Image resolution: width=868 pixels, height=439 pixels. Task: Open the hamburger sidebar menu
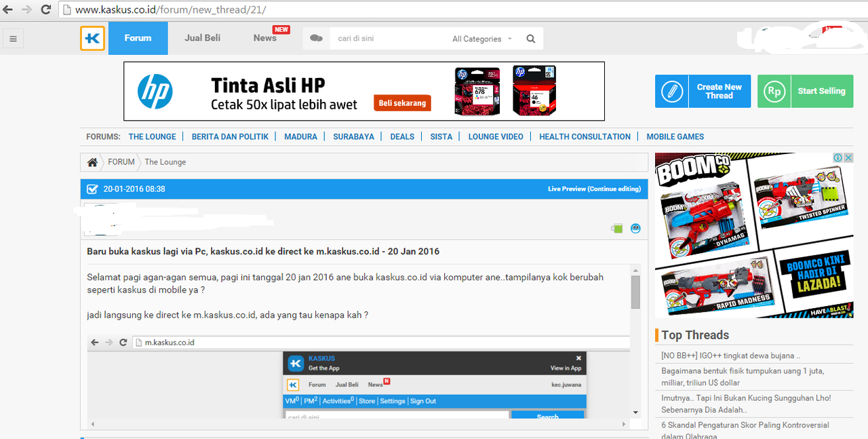(x=13, y=39)
